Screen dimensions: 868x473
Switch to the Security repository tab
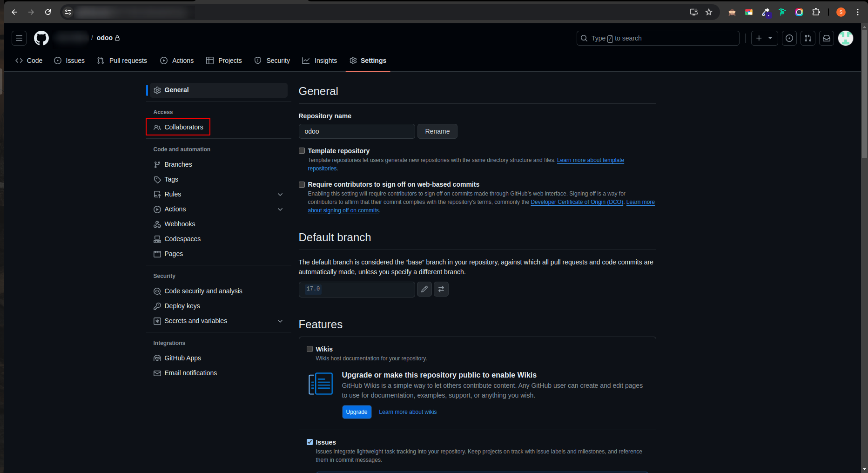[x=272, y=61]
